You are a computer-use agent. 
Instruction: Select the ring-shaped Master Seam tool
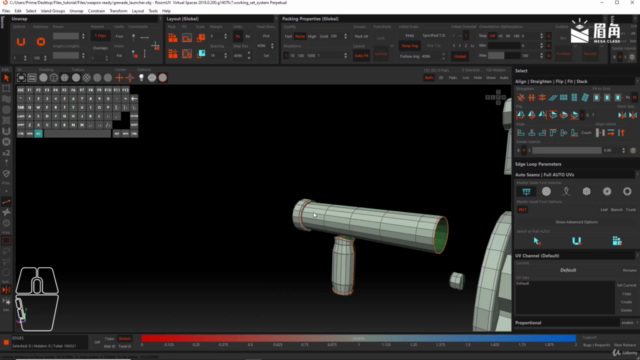[x=627, y=191]
